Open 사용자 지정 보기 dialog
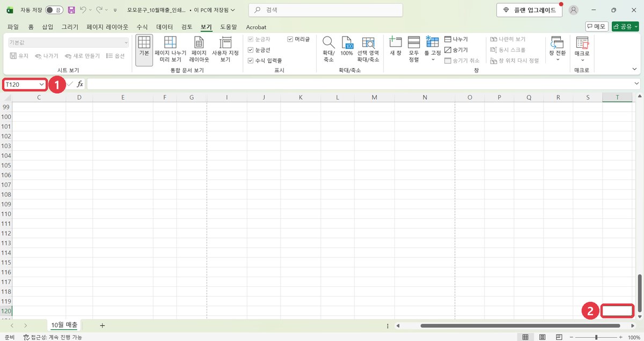The height and width of the screenshot is (341, 644). 225,50
